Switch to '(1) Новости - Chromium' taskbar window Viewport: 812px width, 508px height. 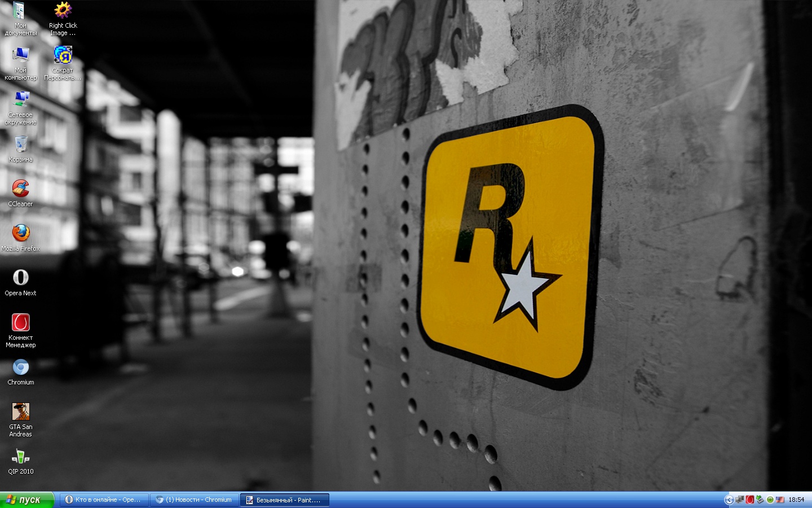tap(194, 500)
